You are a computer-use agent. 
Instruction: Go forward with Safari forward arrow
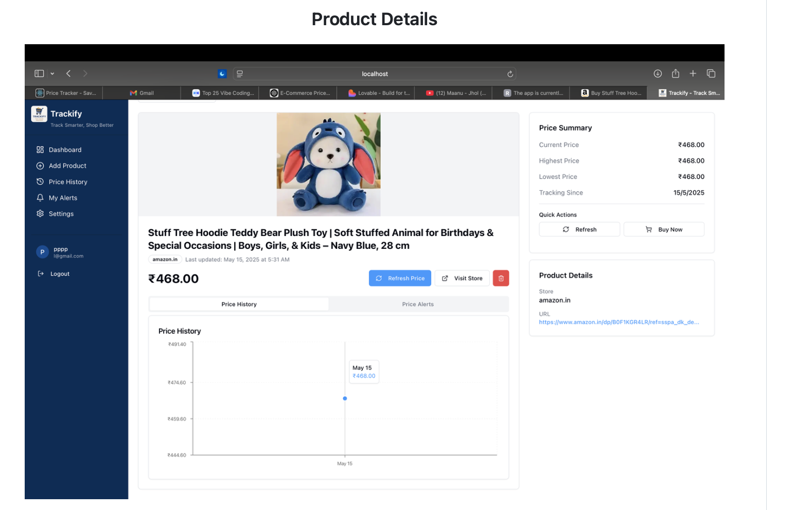point(85,74)
